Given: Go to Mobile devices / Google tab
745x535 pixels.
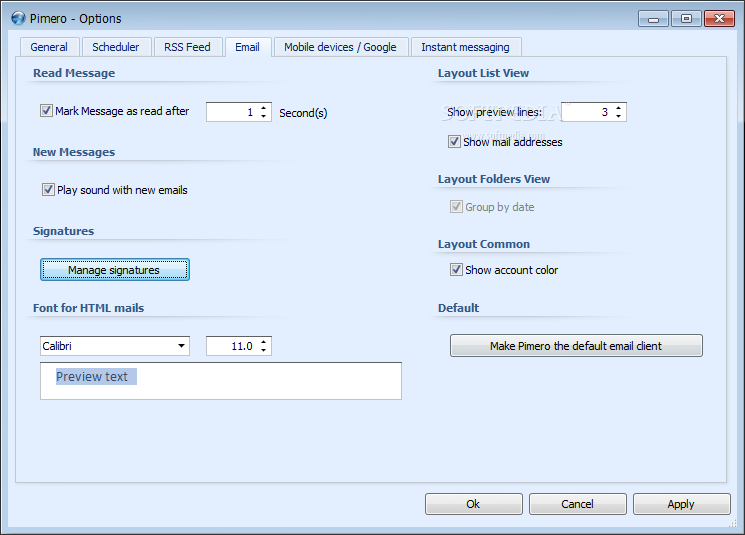Looking at the screenshot, I should pos(340,47).
